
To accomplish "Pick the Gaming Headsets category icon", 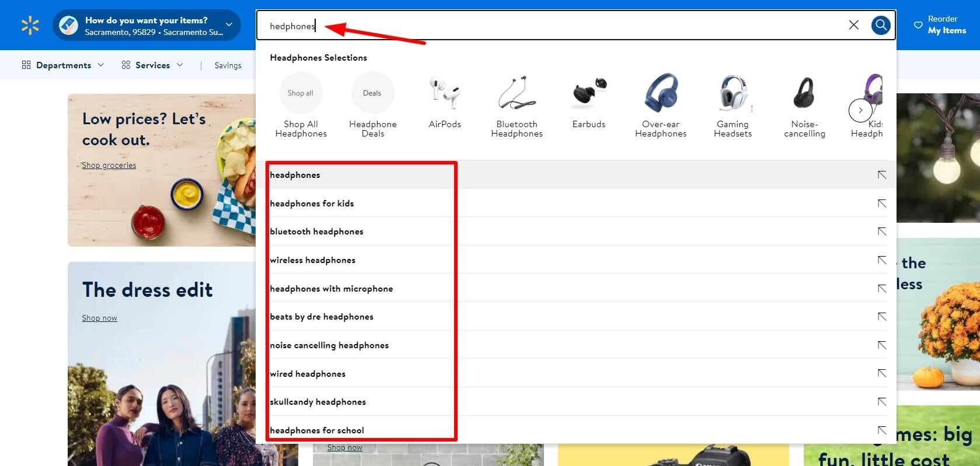I will click(x=733, y=93).
